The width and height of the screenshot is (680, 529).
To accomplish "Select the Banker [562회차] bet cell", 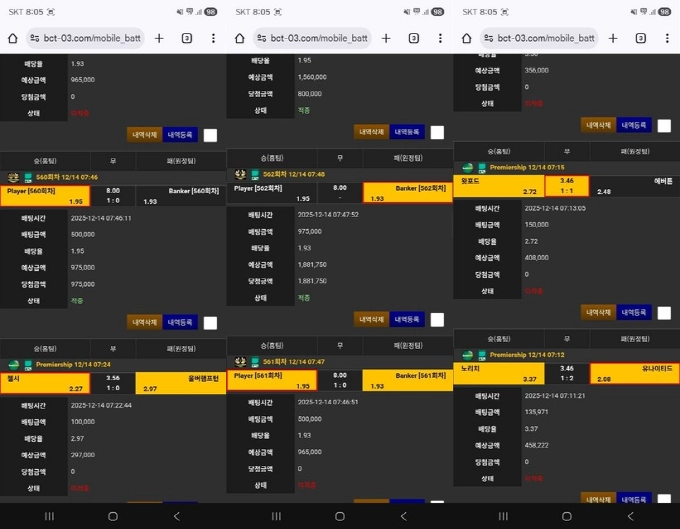I will point(407,192).
